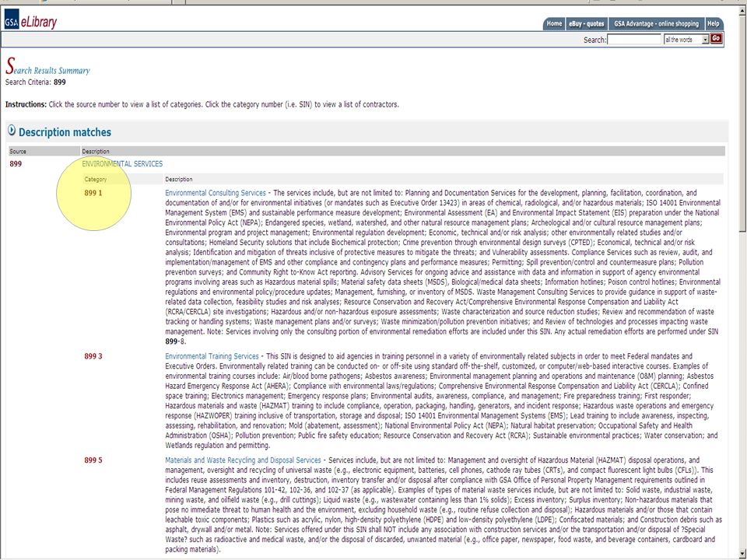Click the GSA eLibrary logo
This screenshot has height=560, width=747.
click(x=30, y=20)
